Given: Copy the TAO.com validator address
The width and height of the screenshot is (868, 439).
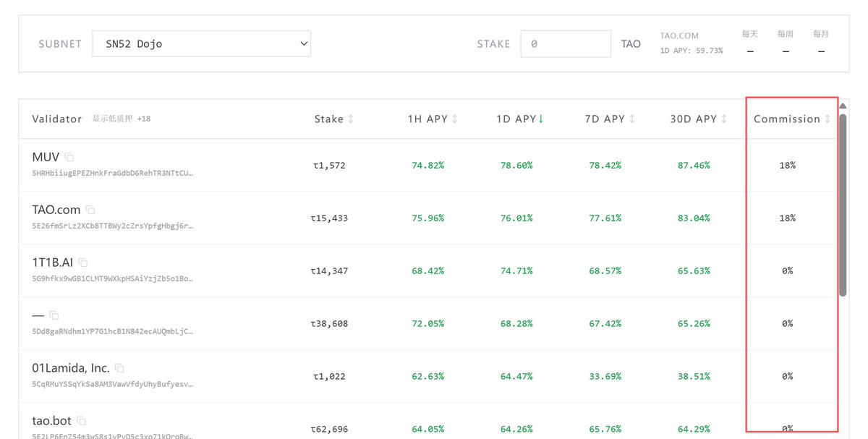Looking at the screenshot, I should pyautogui.click(x=90, y=210).
